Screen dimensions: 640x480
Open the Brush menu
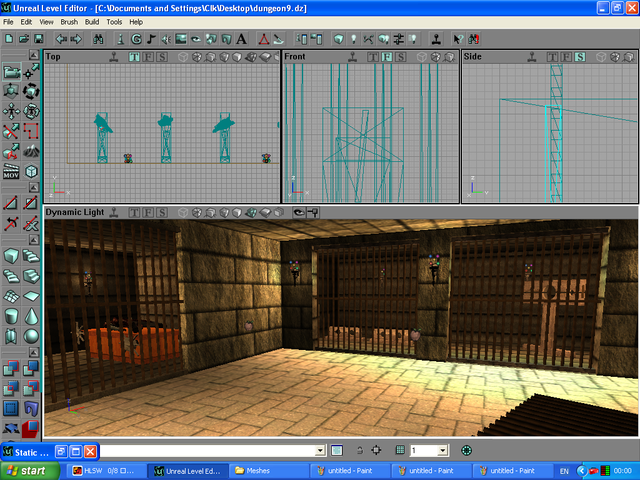(x=69, y=21)
